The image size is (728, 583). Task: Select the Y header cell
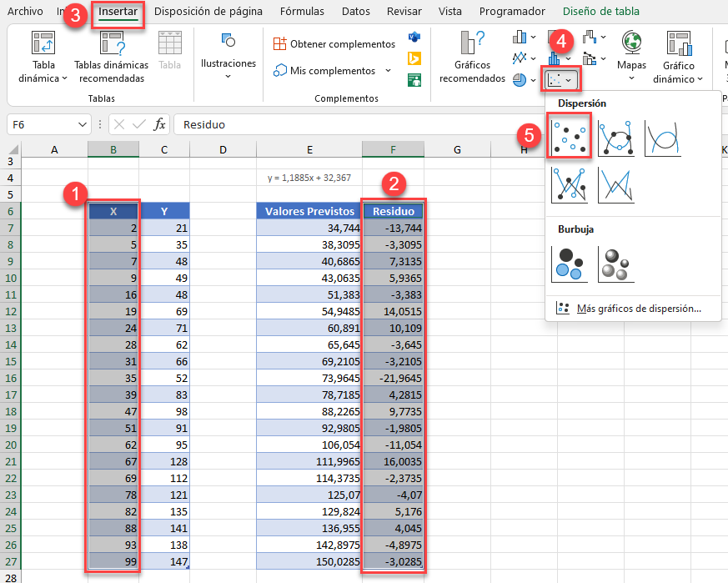click(164, 211)
